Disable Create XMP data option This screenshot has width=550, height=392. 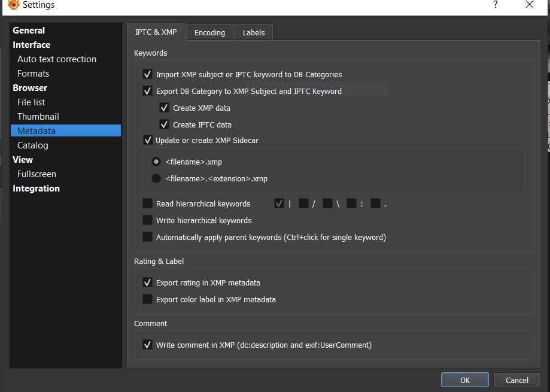point(164,108)
